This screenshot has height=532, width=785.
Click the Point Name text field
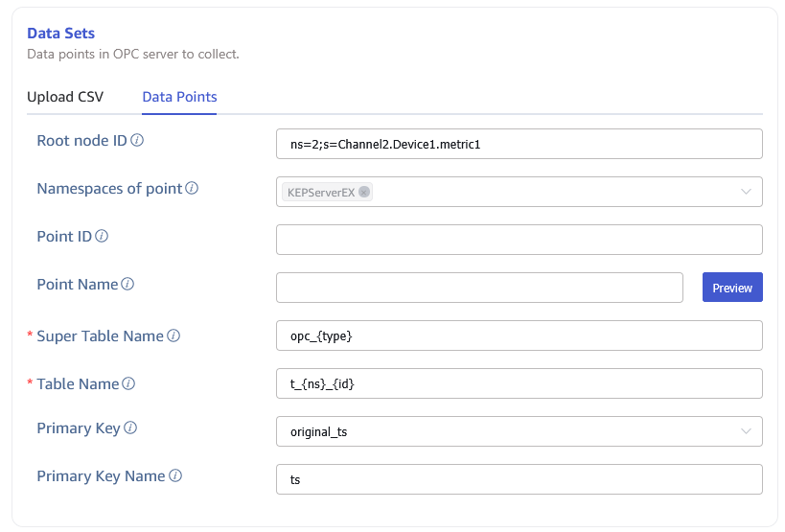(x=478, y=288)
